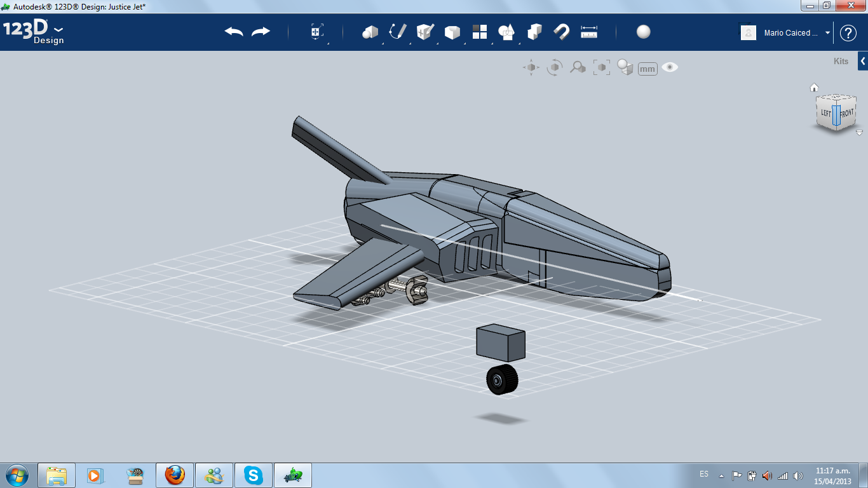
Task: Open the Action Center flag icon
Action: (x=737, y=475)
